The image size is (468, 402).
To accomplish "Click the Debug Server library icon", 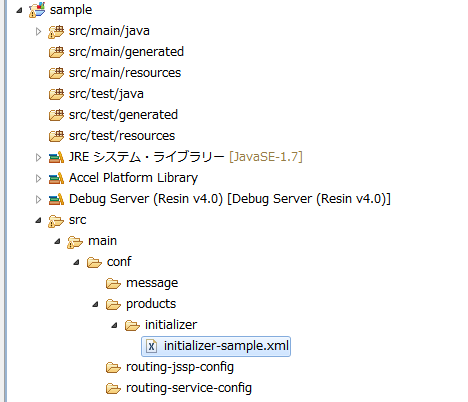I will (x=56, y=199).
